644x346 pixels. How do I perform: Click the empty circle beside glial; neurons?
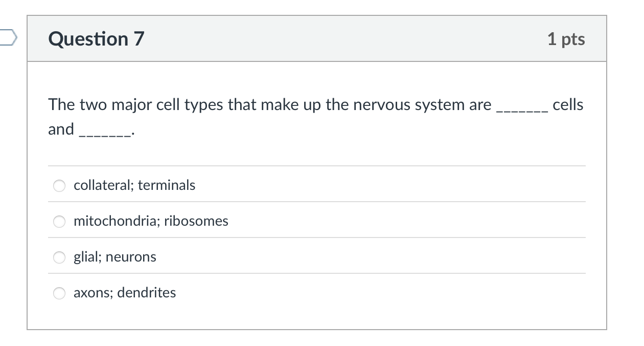coord(59,257)
